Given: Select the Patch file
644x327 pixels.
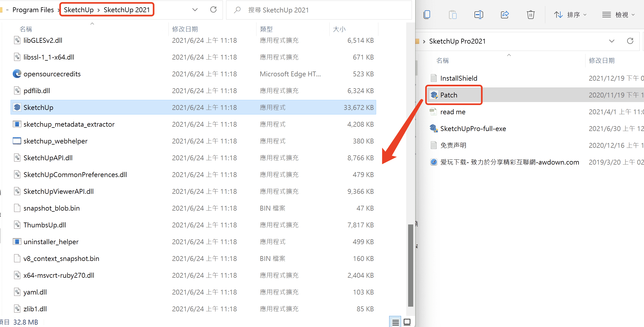Looking at the screenshot, I should click(449, 95).
